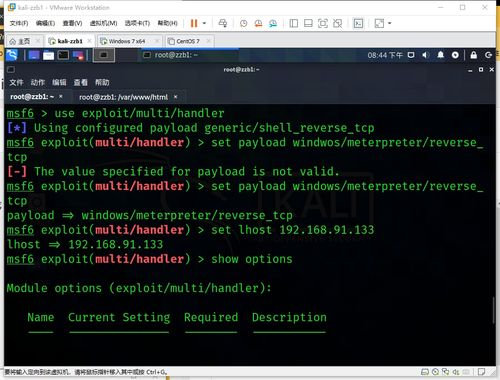The width and height of the screenshot is (500, 380).
Task: Launch terminal emulator from Kali panel
Action: (63, 55)
